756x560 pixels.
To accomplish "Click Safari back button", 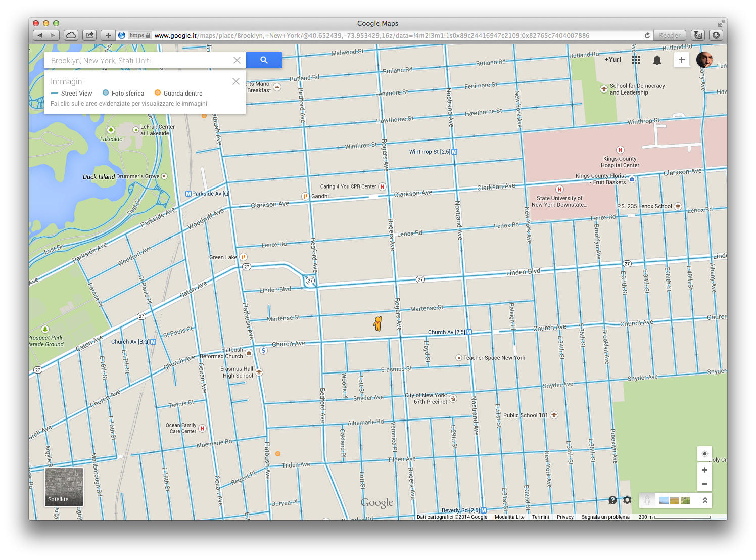I will coord(40,35).
